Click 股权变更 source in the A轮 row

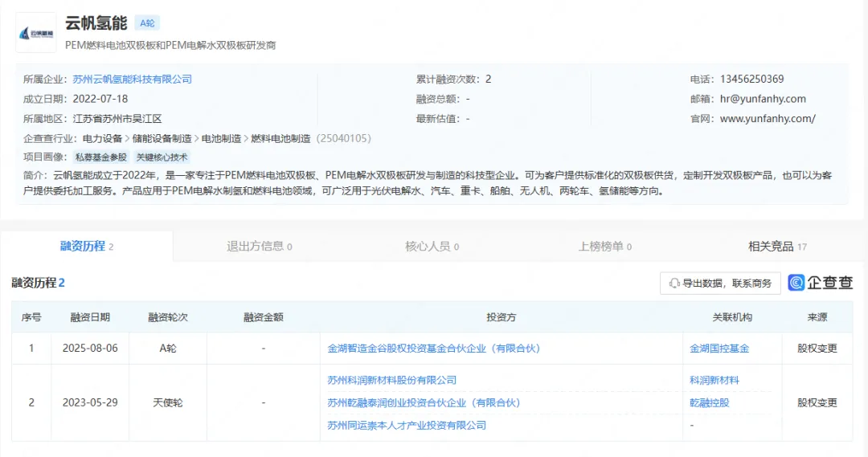point(817,348)
